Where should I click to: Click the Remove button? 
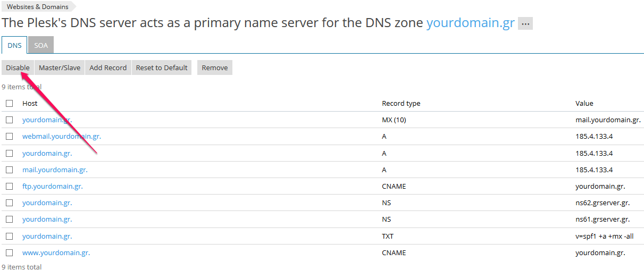pyautogui.click(x=215, y=68)
